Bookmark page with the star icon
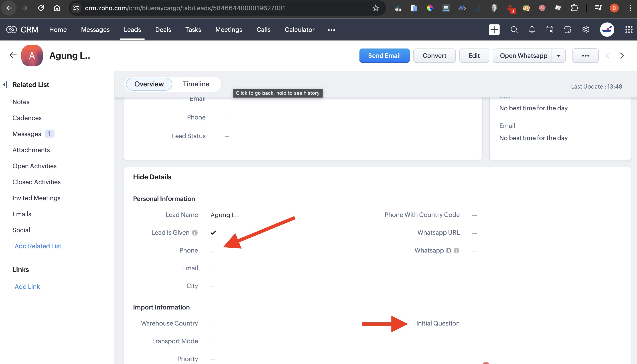 [x=375, y=8]
